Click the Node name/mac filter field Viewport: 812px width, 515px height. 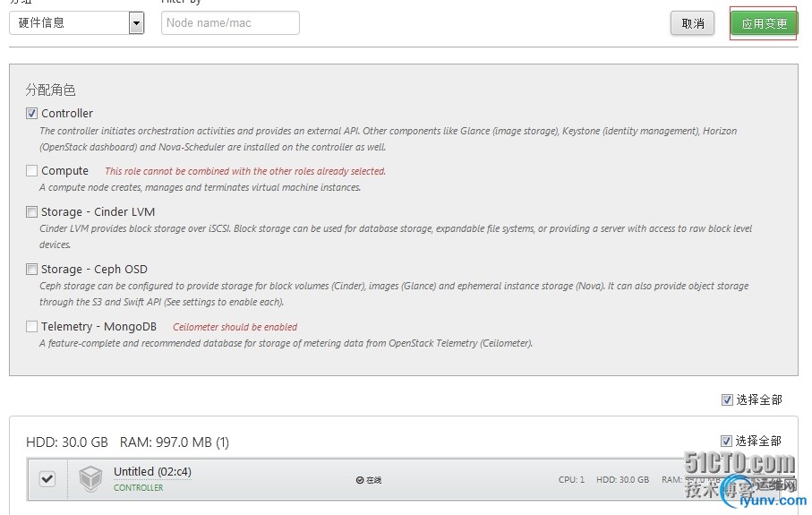tap(230, 22)
